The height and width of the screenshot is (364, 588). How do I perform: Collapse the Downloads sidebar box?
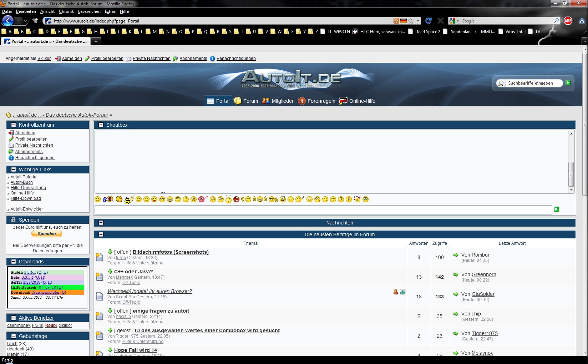click(14, 262)
